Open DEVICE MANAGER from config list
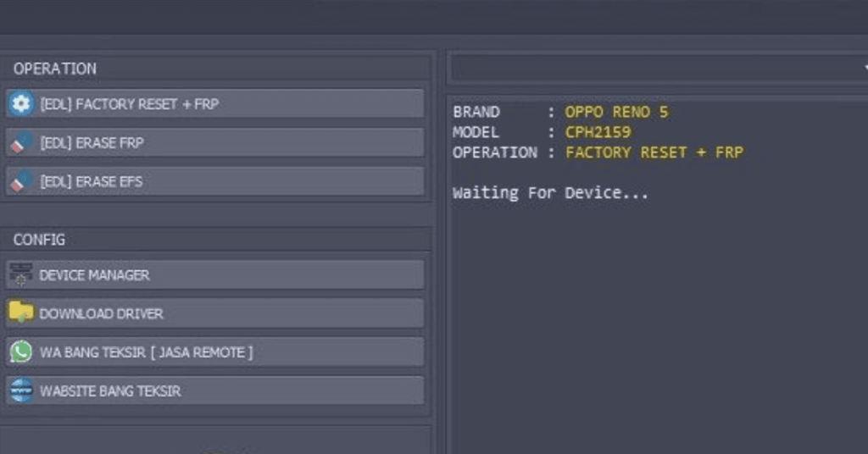The image size is (868, 454). (x=215, y=274)
